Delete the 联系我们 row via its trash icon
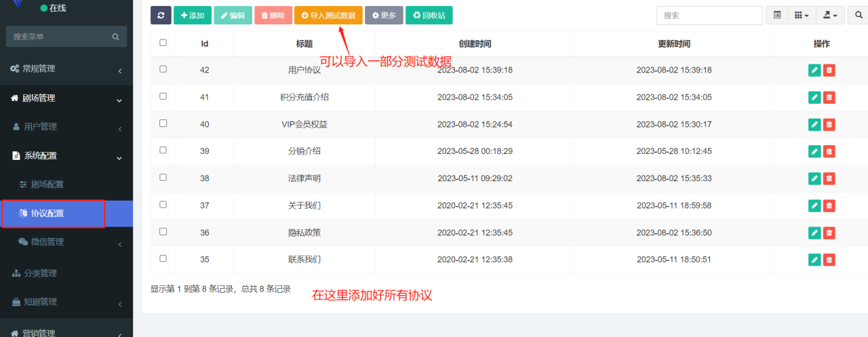This screenshot has height=337, width=868. tap(829, 260)
